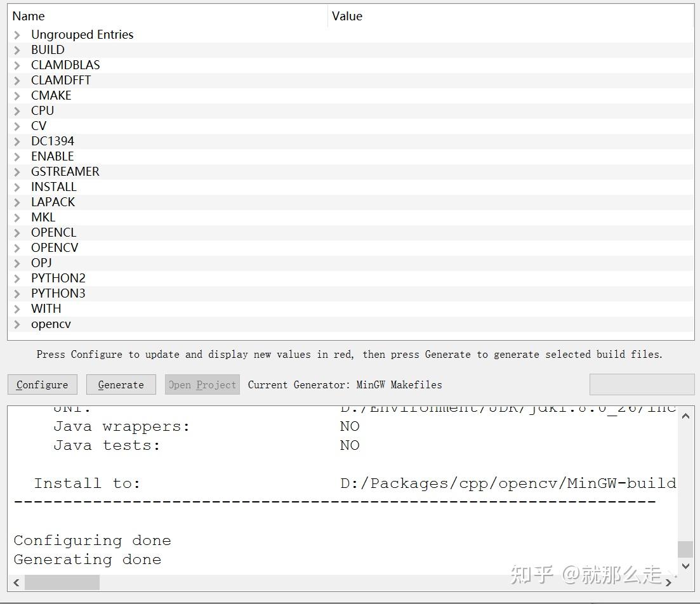
Task: Expand the Ungrouped Entries group
Action: point(17,34)
